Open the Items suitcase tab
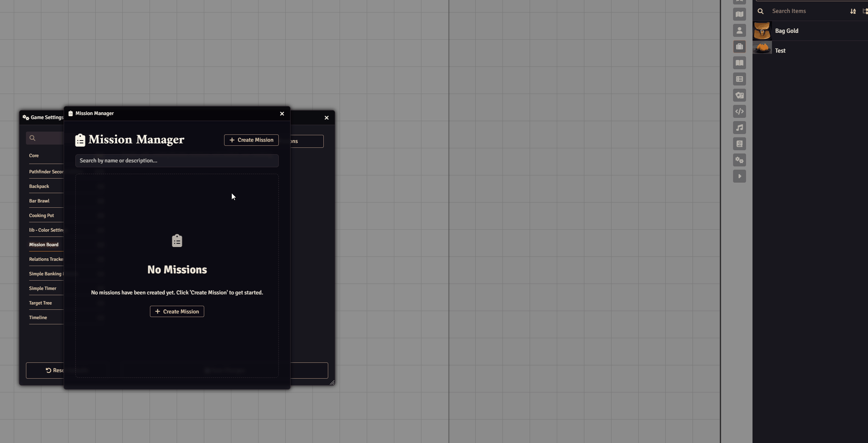This screenshot has width=868, height=443. point(739,47)
